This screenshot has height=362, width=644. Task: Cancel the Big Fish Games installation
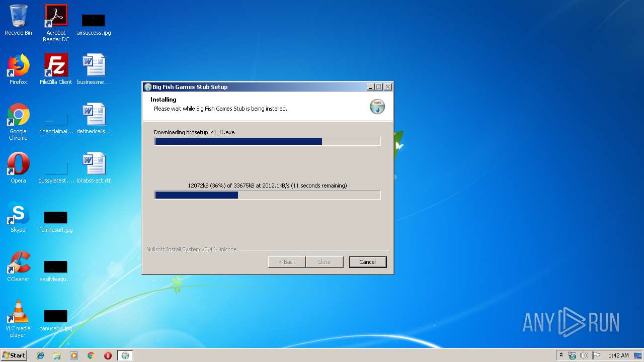[x=367, y=262]
